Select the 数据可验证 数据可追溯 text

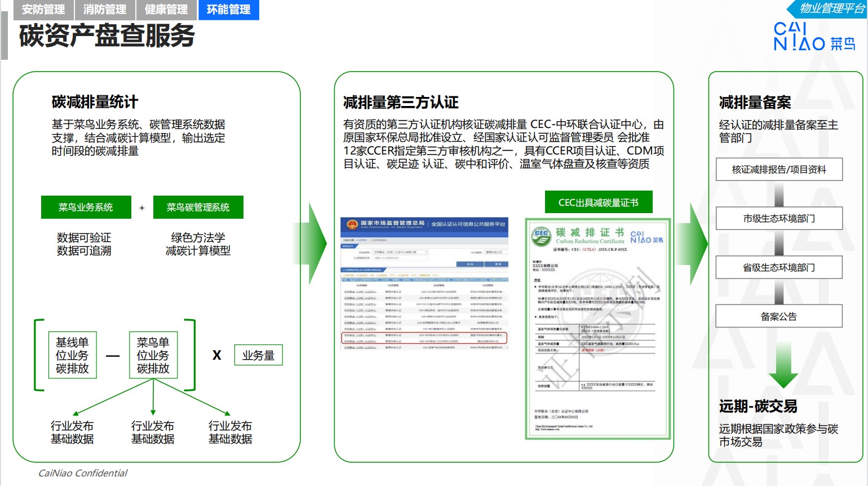coord(84,244)
